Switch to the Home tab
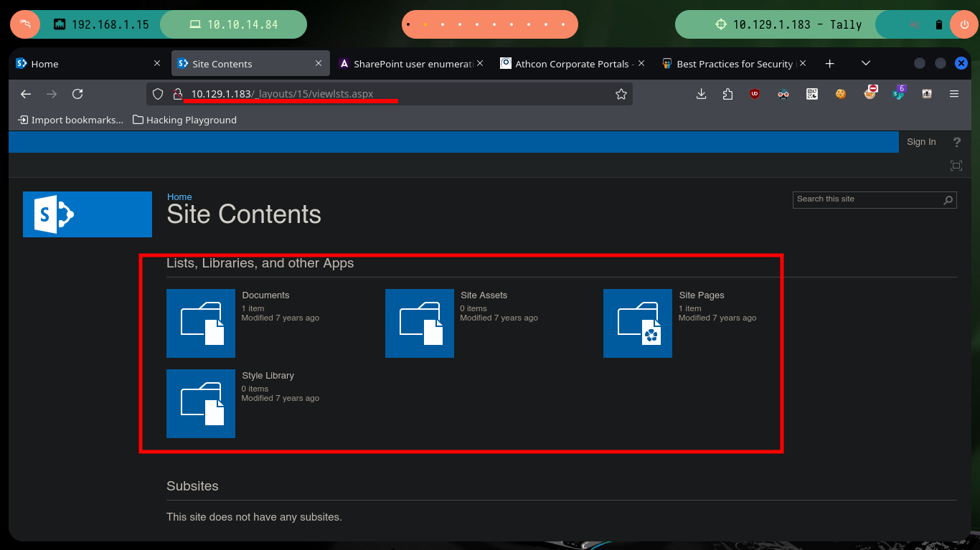This screenshot has width=980, height=550. coord(88,64)
